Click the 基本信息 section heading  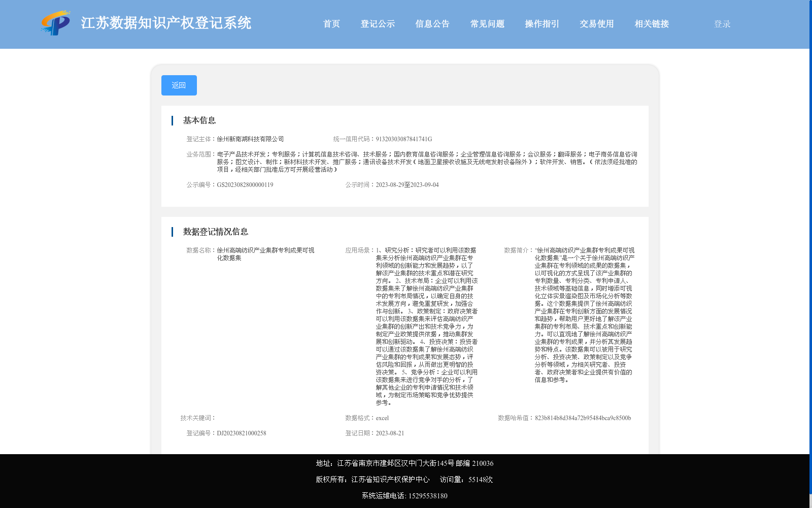click(x=199, y=120)
